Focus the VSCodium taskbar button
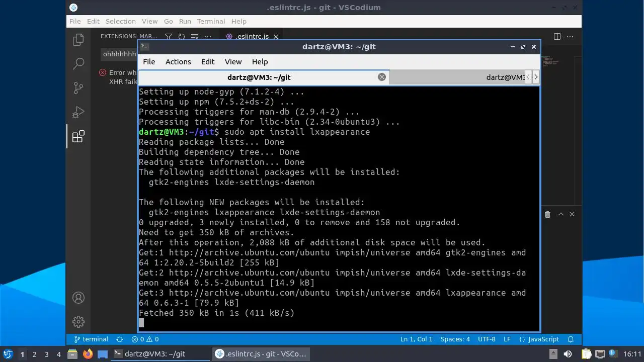Image resolution: width=644 pixels, height=362 pixels. [x=261, y=354]
